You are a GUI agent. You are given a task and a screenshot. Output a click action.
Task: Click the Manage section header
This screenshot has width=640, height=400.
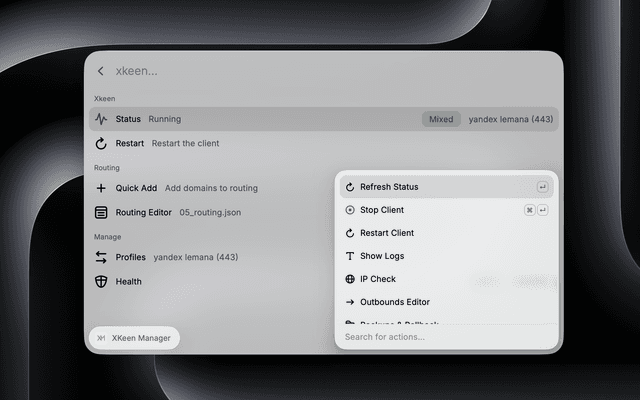(x=107, y=237)
